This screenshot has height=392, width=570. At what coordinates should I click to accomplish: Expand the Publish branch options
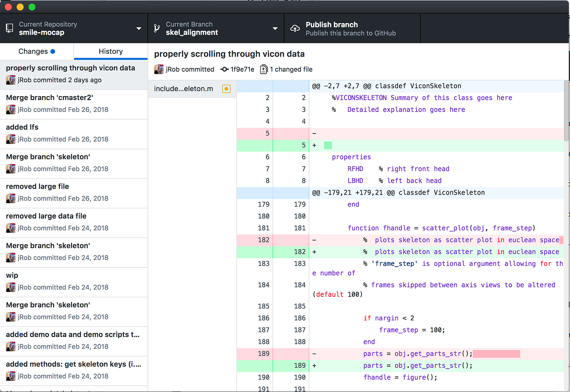[x=352, y=28]
